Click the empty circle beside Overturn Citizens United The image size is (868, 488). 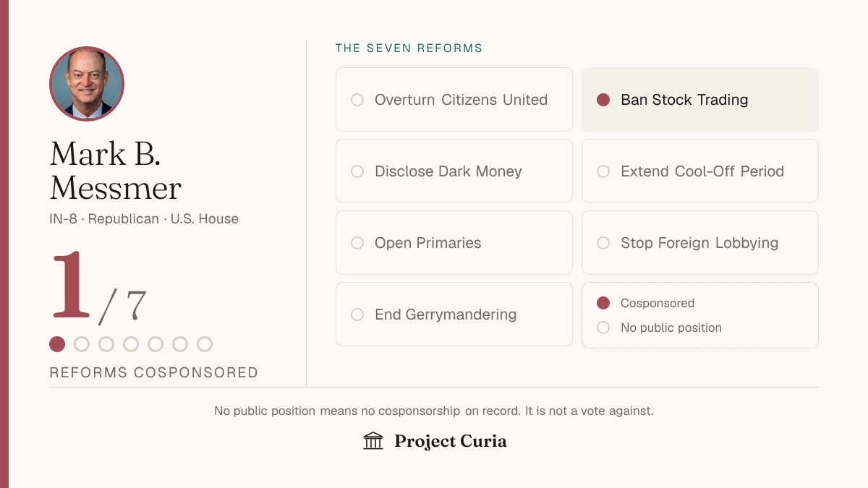click(357, 100)
